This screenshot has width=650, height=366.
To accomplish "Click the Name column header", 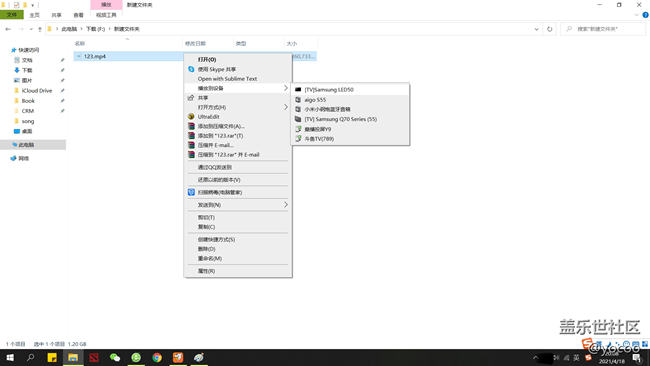I will click(x=80, y=43).
